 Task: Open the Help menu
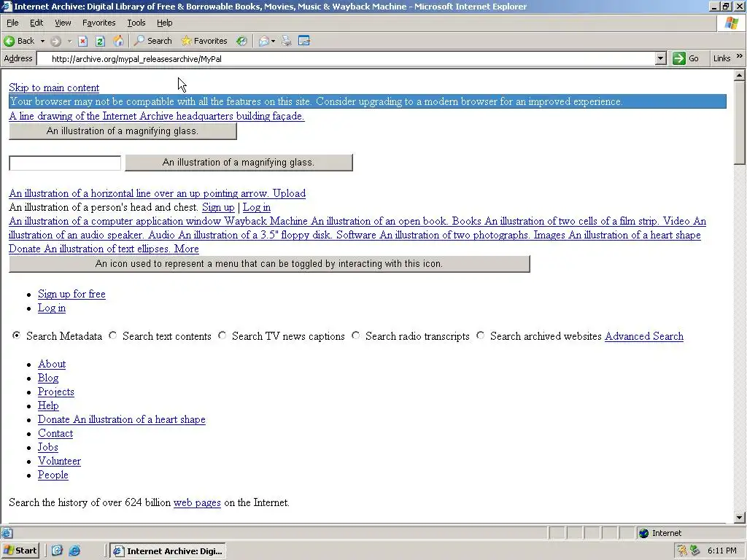(164, 23)
